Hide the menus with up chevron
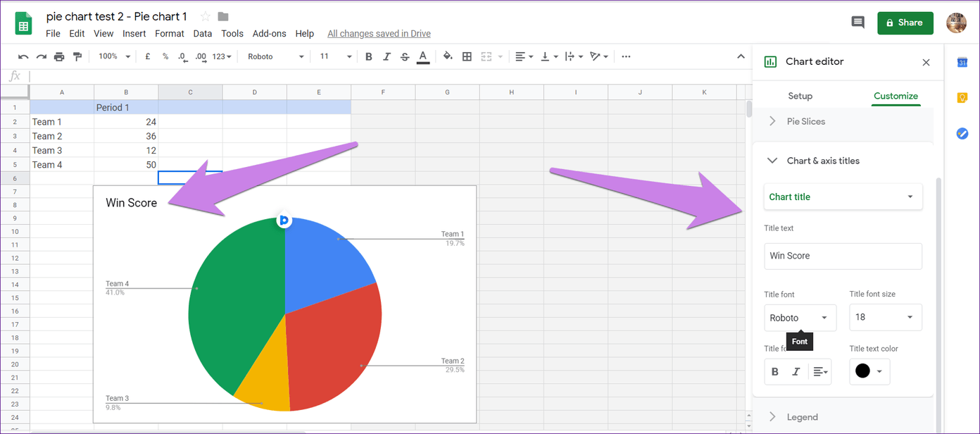 coord(741,56)
